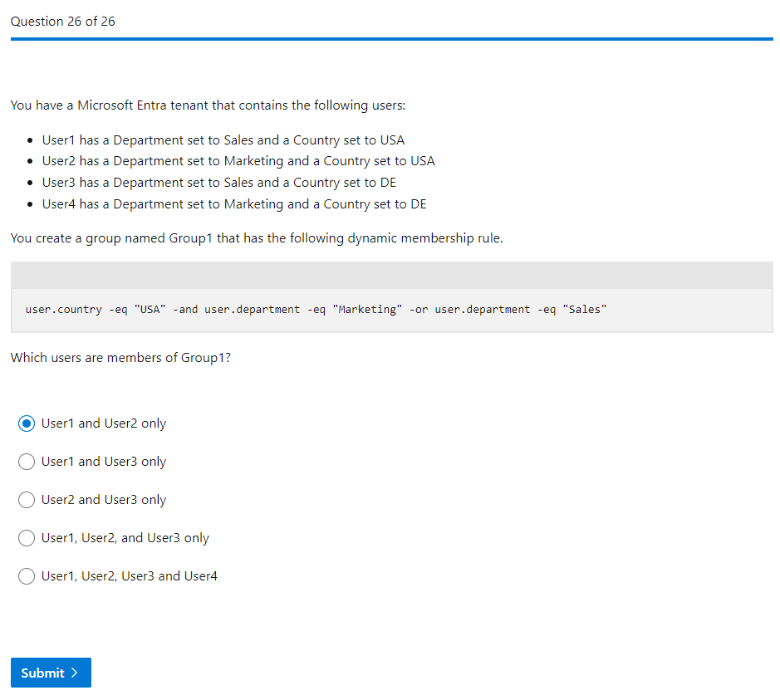Viewport: 780px width, 700px height.
Task: Click the blue question progress bar
Action: pyautogui.click(x=390, y=38)
